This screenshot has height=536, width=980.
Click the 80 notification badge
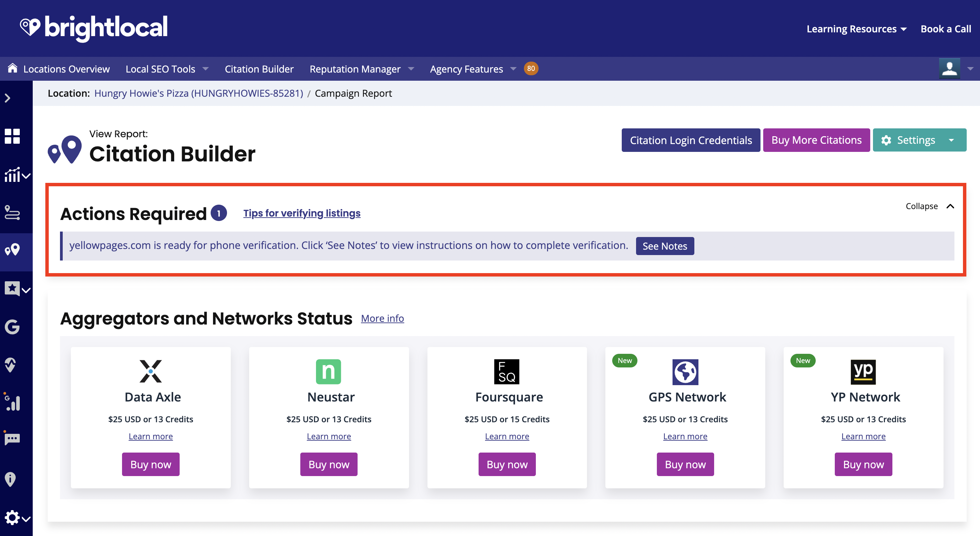(x=531, y=68)
